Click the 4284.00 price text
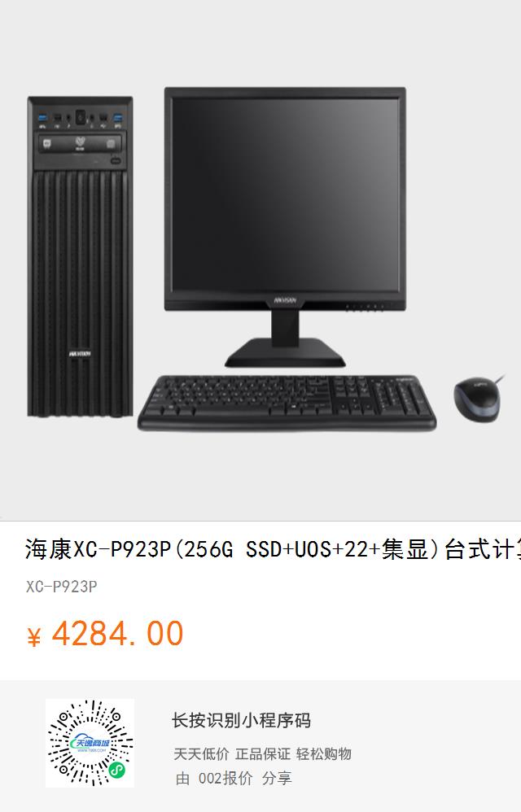The image size is (521, 812). 117,633
